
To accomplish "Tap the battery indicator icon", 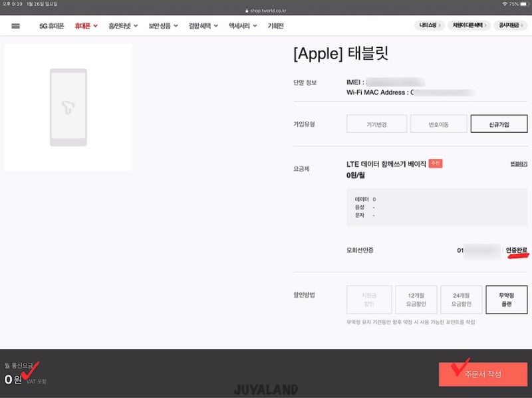I will pyautogui.click(x=525, y=4).
